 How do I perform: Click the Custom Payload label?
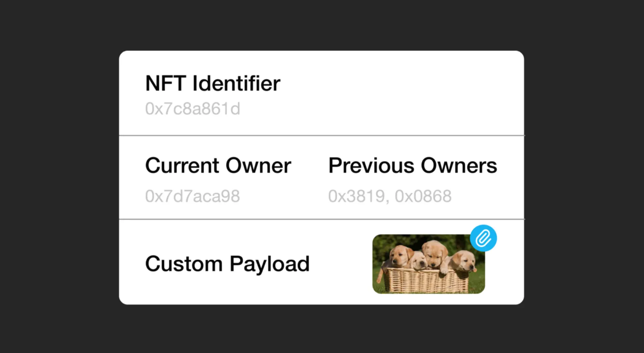[227, 264]
